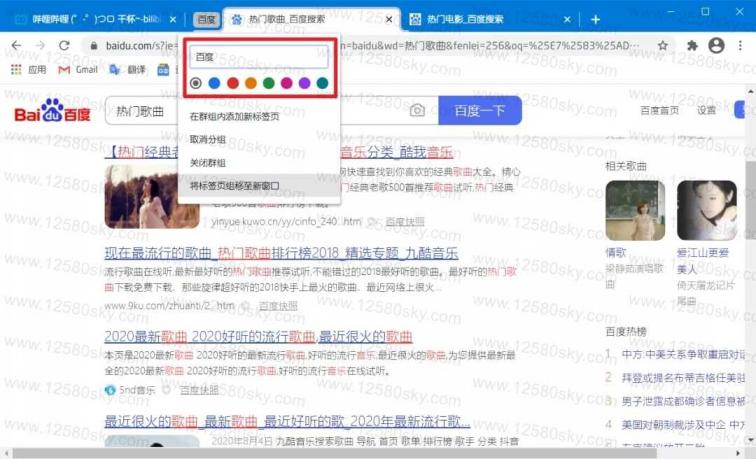This screenshot has width=756, height=459.
Task: Open the 设置 link
Action: (x=706, y=110)
